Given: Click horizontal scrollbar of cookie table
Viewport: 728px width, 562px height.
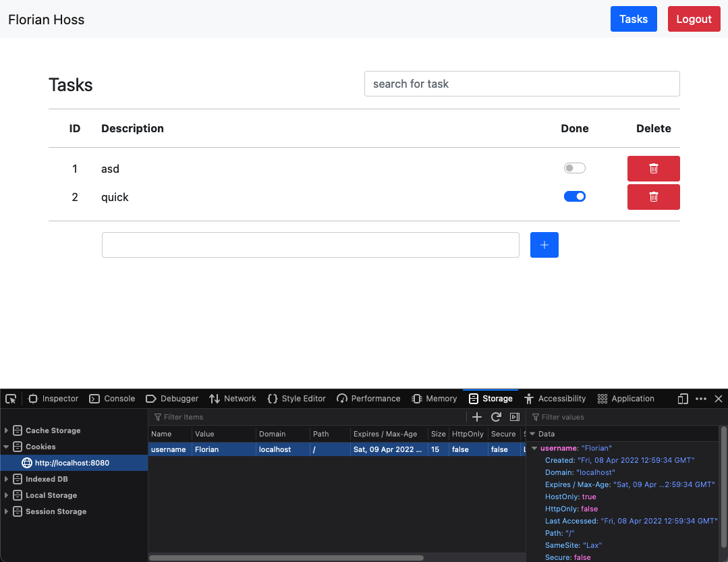Looking at the screenshot, I should click(287, 558).
